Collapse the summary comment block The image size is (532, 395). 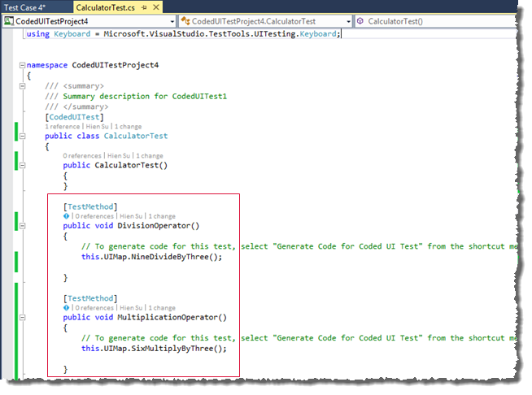pyautogui.click(x=23, y=86)
